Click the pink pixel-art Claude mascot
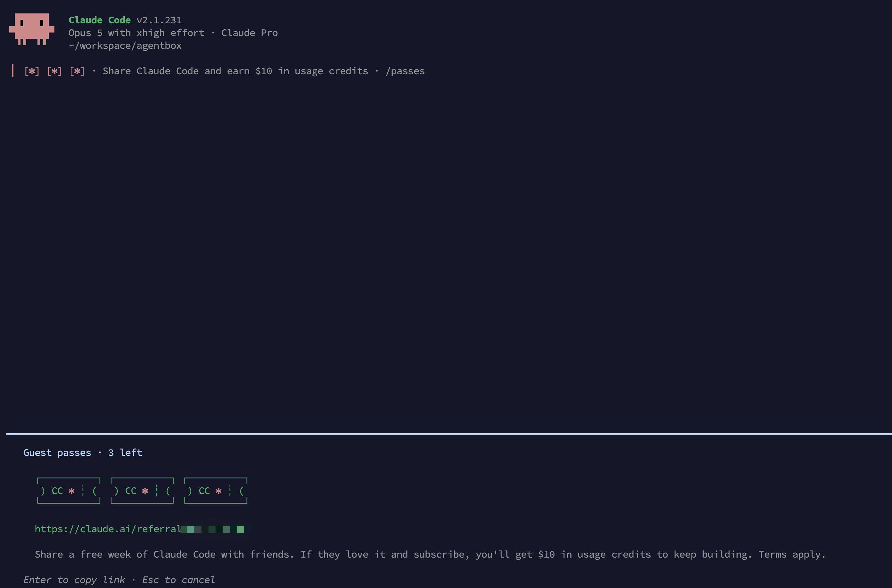This screenshot has height=588, width=892. click(x=32, y=29)
